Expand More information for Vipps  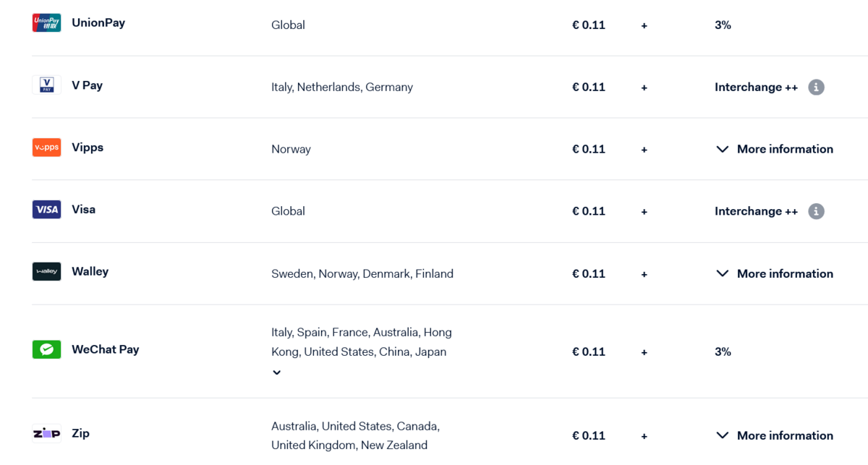[x=774, y=149]
